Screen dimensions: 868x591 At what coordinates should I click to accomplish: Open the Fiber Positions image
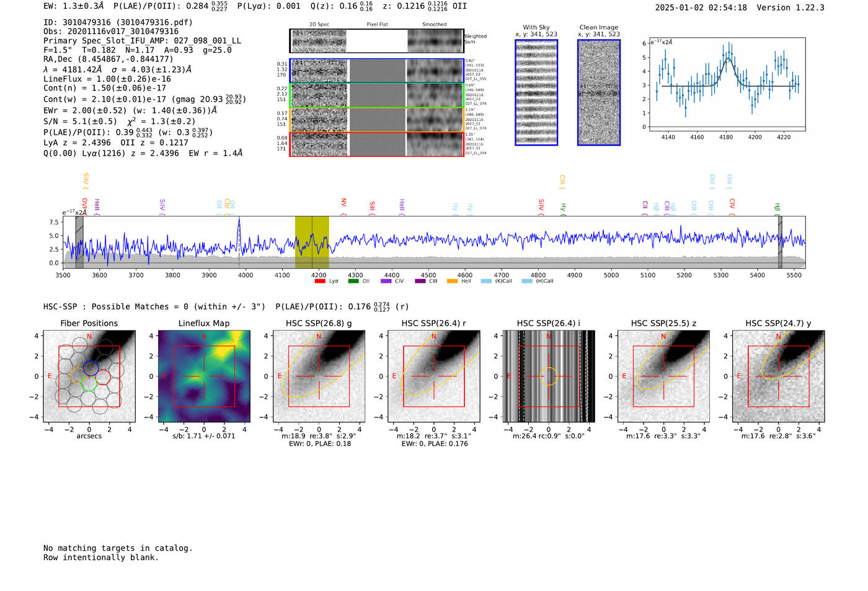click(89, 376)
